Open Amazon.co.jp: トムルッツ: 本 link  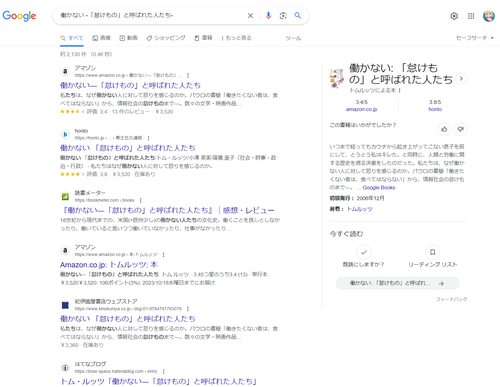tap(109, 265)
